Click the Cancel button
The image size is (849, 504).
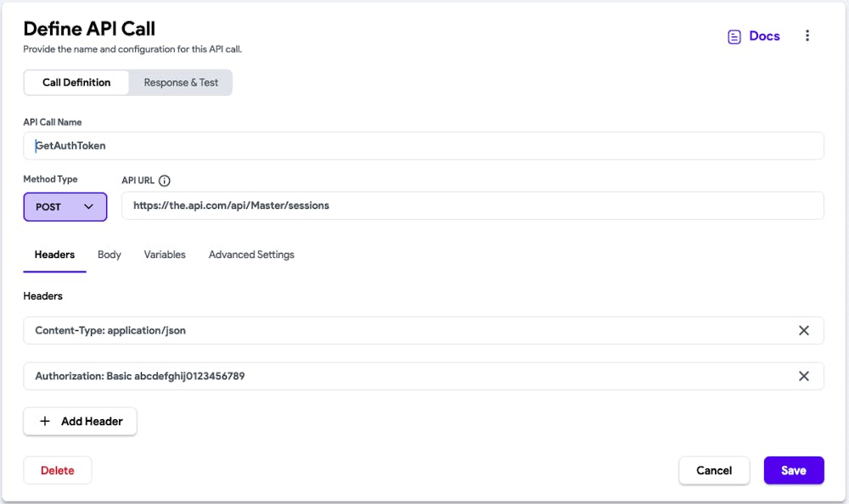point(714,470)
